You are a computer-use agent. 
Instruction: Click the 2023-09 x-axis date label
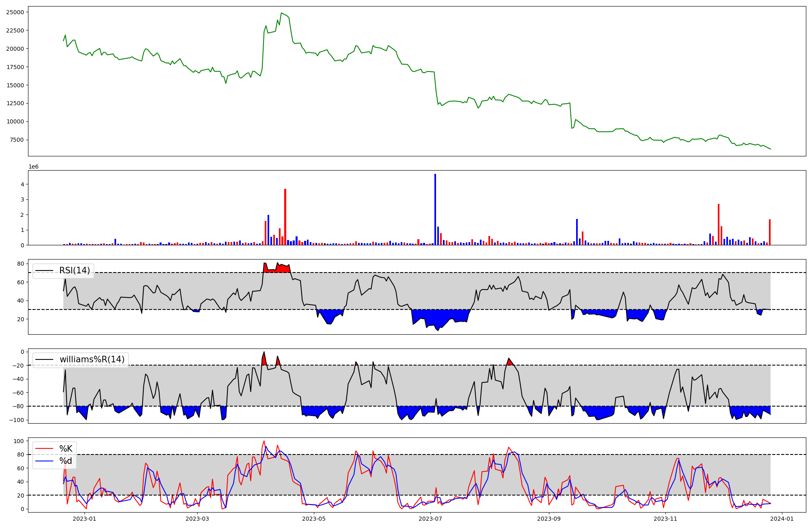coord(549,519)
